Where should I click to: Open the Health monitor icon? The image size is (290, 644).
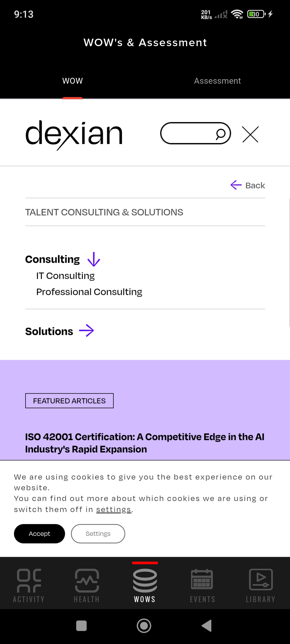87,581
